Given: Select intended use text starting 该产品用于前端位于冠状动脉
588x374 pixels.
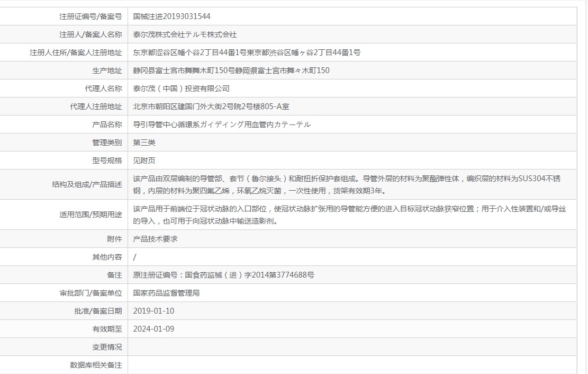Looking at the screenshot, I should 349,215.
